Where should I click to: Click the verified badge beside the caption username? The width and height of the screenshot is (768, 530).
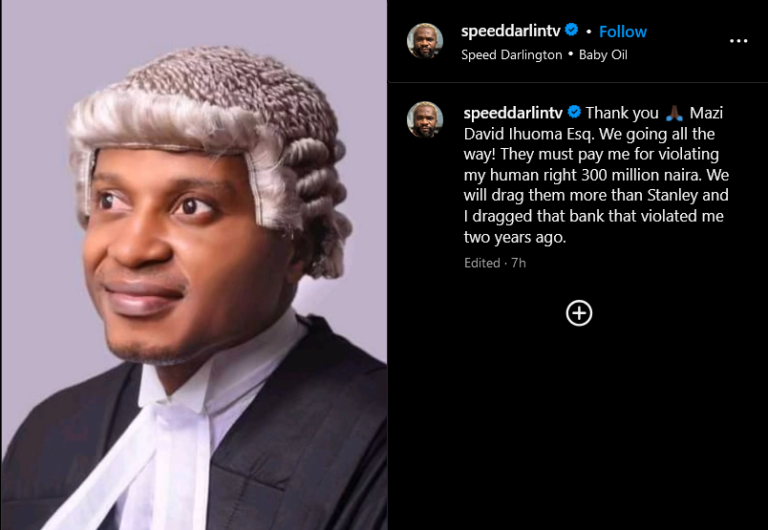tap(574, 112)
